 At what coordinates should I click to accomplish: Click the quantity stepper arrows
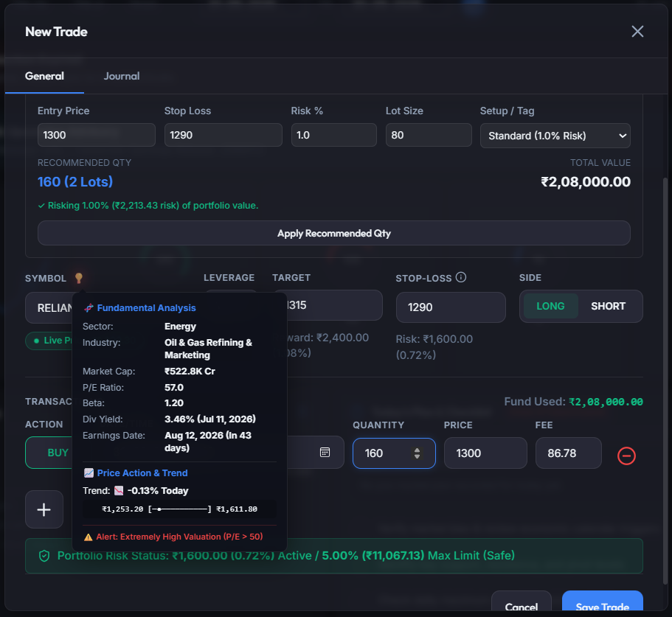(417, 453)
